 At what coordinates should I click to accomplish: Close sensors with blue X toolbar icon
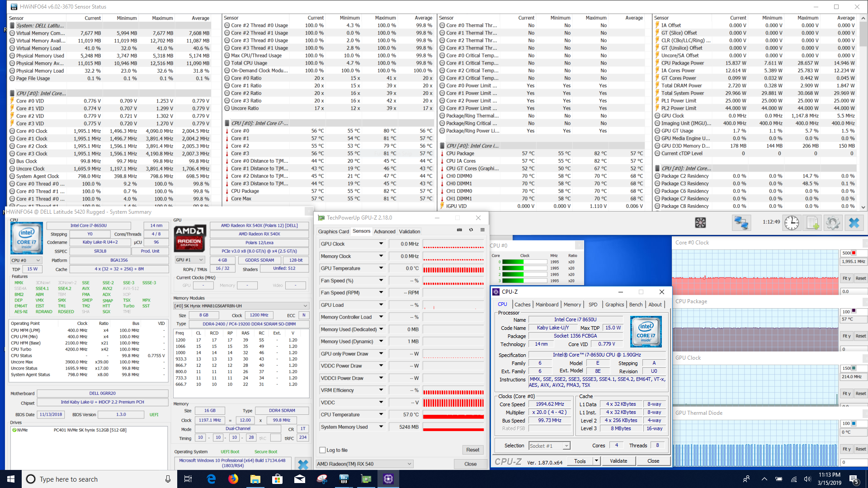(854, 223)
